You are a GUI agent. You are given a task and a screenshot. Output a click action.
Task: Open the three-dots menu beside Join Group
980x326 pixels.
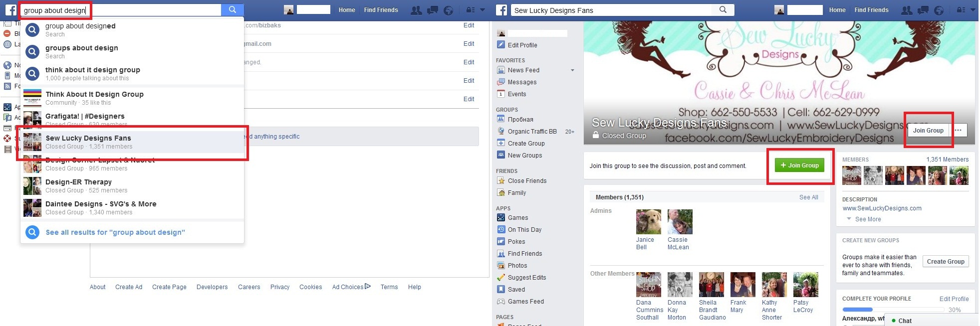[x=958, y=130]
